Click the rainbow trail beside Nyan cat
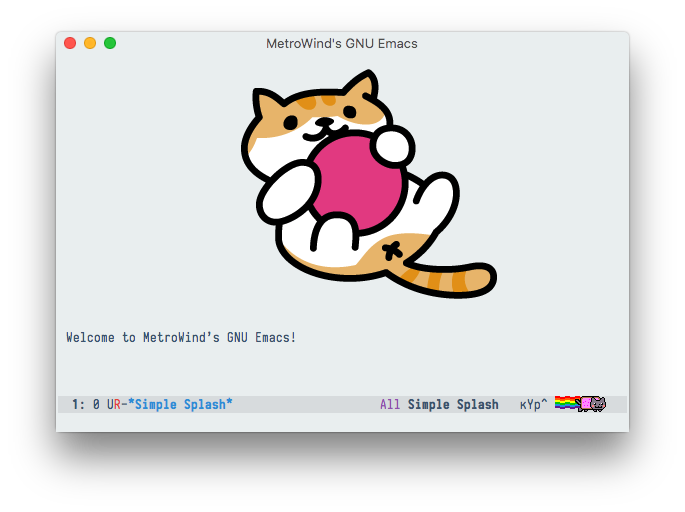The image size is (685, 512). (567, 404)
